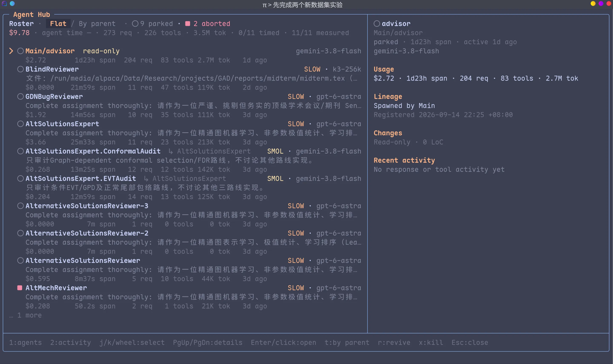Click the pink aborted square in roster header
Screen dimensions: 613x364
click(x=188, y=24)
